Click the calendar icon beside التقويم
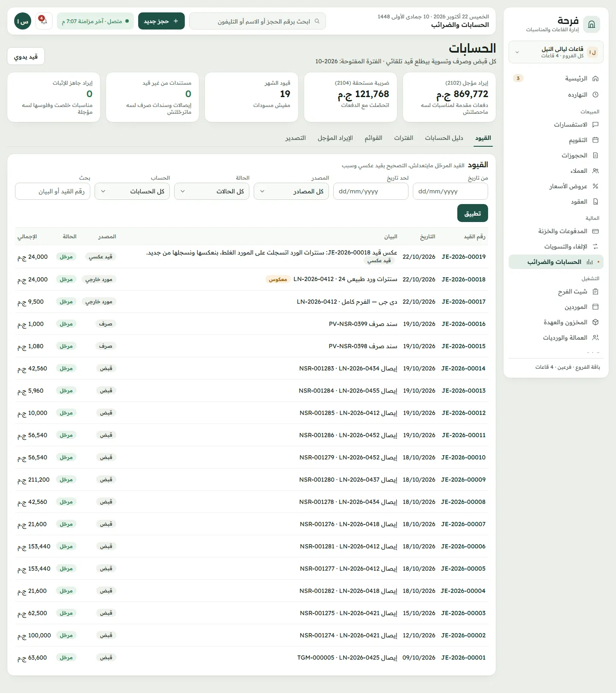 pyautogui.click(x=595, y=140)
